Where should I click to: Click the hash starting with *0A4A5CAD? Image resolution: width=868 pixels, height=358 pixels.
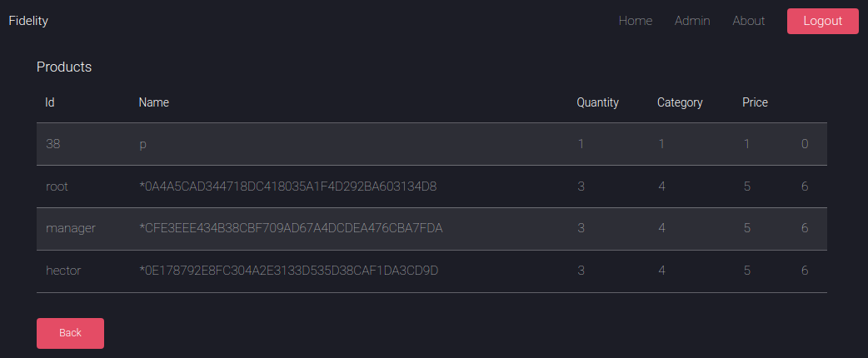[288, 186]
